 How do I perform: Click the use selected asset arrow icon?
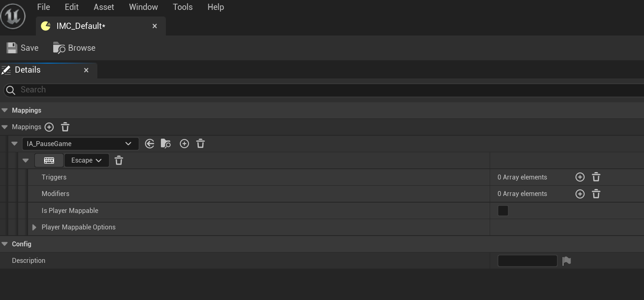pyautogui.click(x=150, y=144)
